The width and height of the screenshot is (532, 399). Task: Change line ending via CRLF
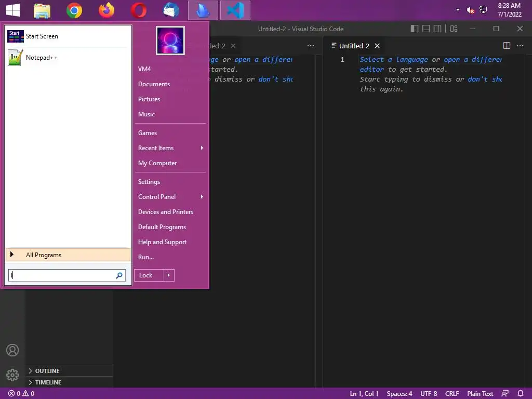click(x=452, y=394)
